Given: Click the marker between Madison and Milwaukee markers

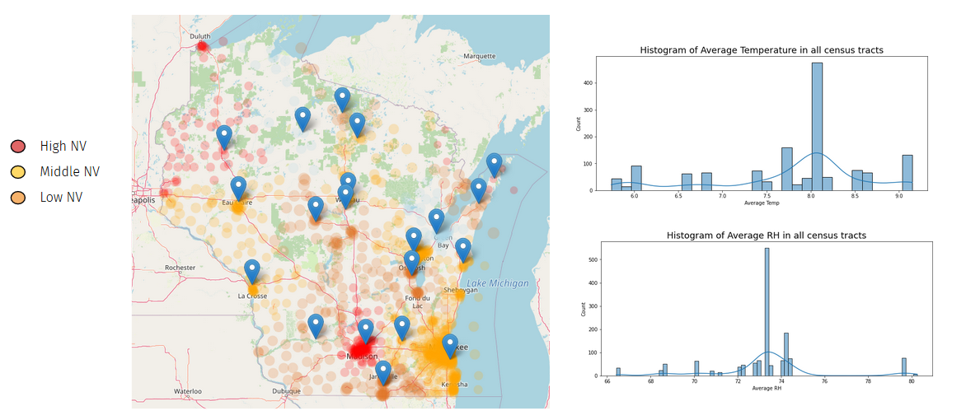Looking at the screenshot, I should tap(402, 328).
